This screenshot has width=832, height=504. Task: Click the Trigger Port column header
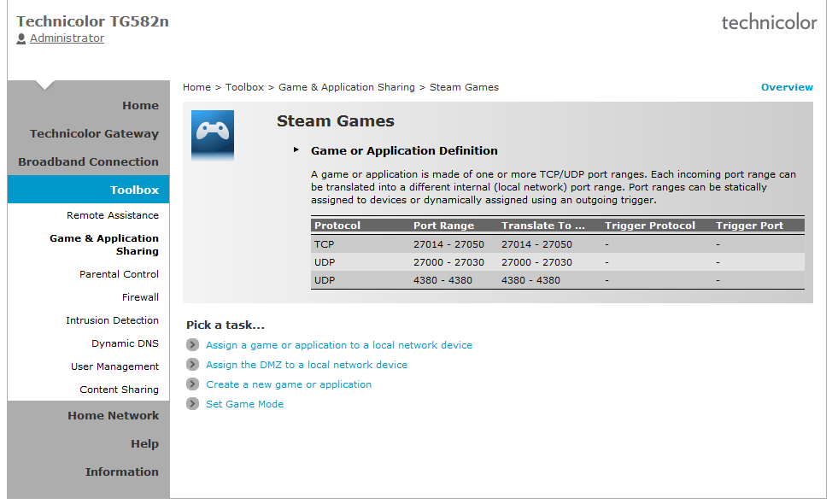(749, 225)
